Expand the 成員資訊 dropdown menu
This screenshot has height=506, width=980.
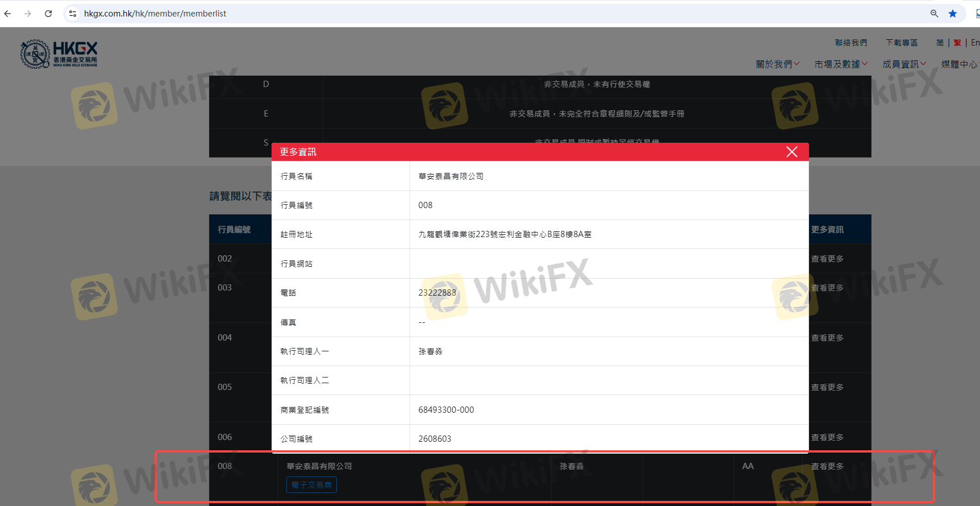click(x=904, y=64)
